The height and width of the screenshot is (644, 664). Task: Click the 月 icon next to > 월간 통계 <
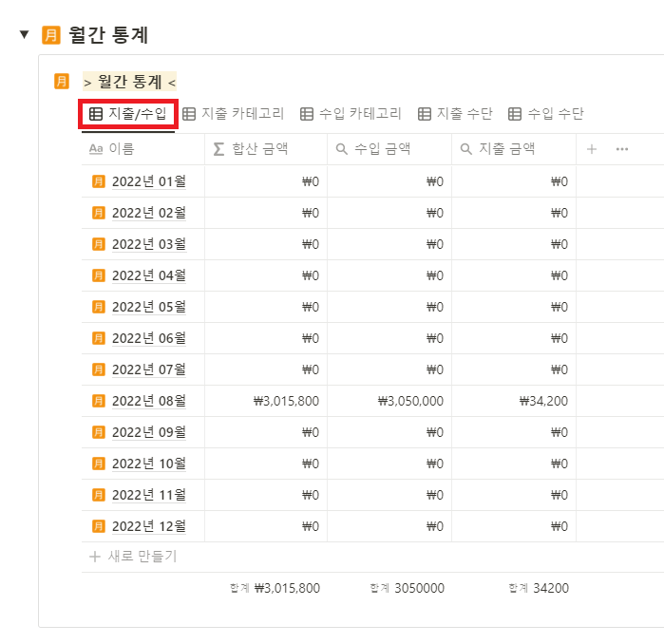pyautogui.click(x=62, y=81)
